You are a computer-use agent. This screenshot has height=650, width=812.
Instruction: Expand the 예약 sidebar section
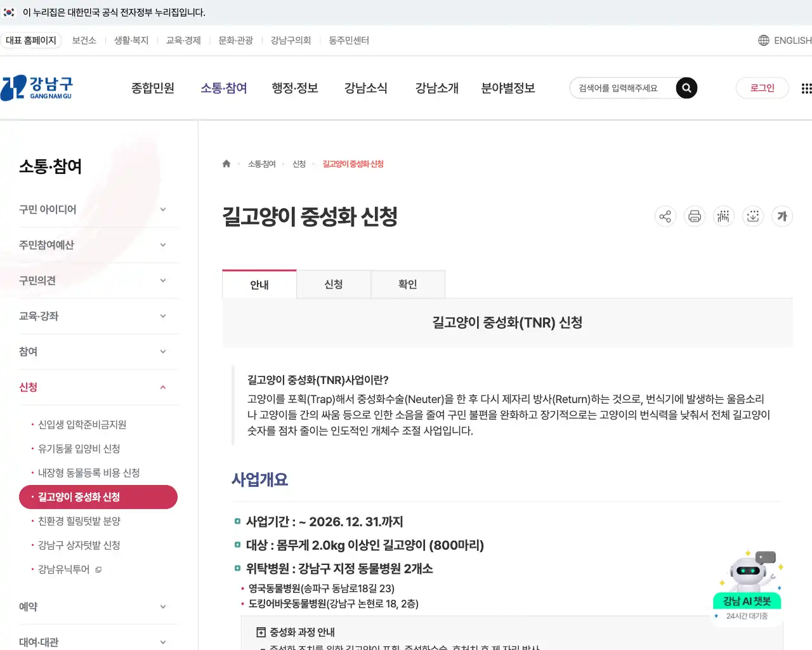tap(98, 607)
